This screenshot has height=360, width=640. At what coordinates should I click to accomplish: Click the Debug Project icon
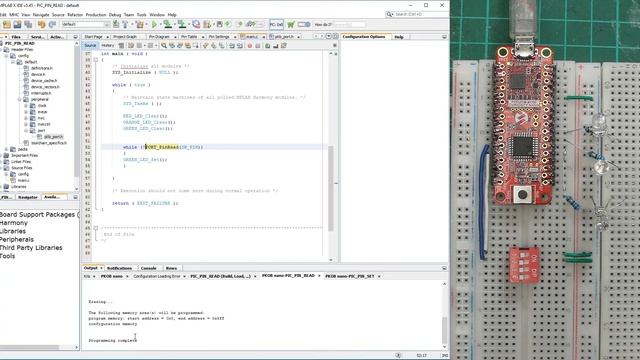pos(208,24)
